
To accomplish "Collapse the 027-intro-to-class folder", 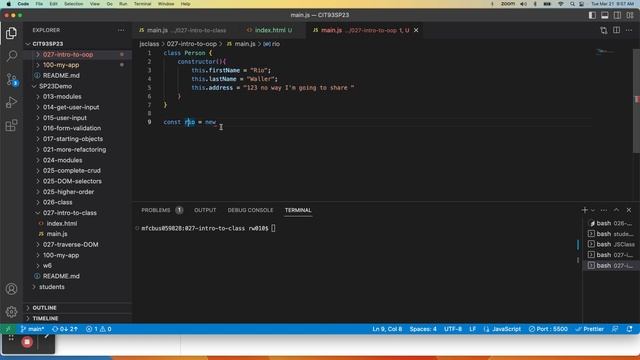I will pyautogui.click(x=70, y=213).
